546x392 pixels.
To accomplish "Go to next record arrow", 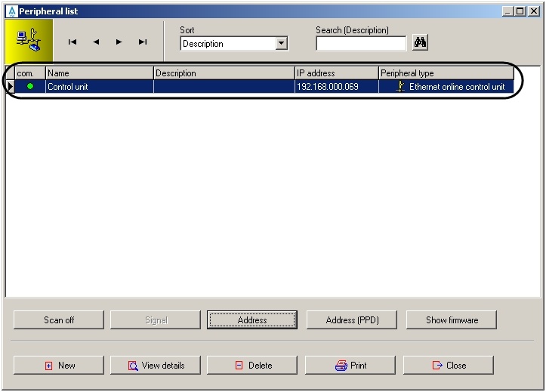I will point(119,42).
